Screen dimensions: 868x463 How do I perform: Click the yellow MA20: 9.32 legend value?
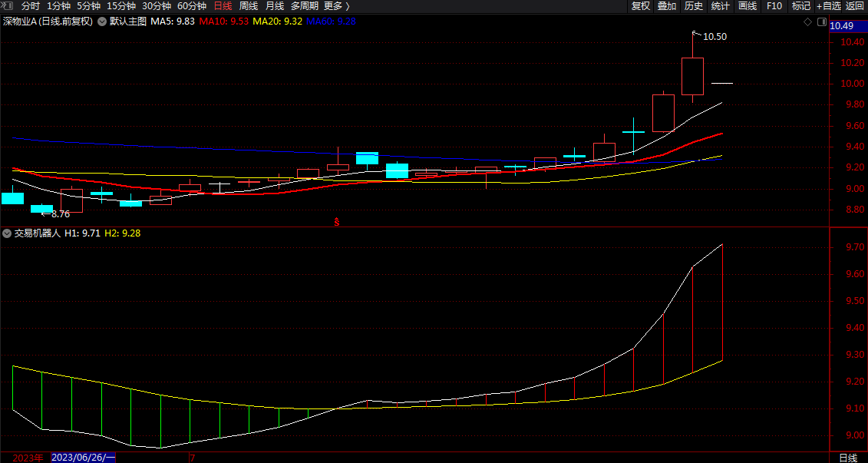277,21
